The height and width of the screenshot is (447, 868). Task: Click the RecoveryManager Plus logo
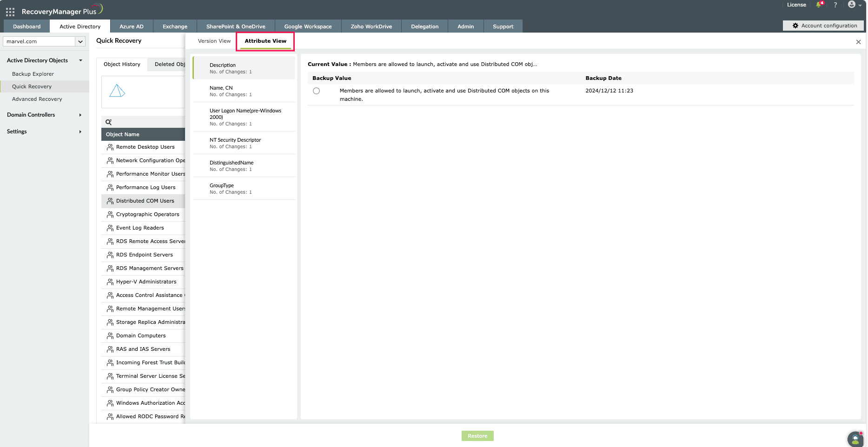coord(62,10)
